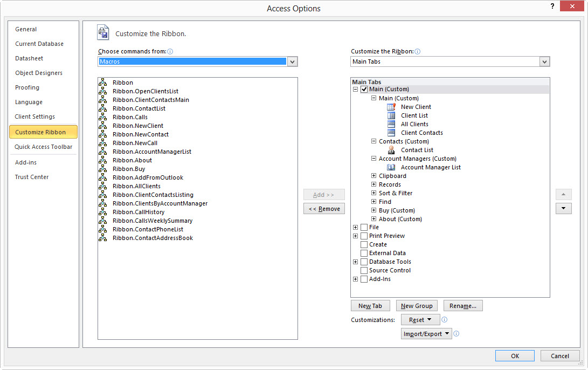Check the Database Tools checkbox
Viewport: 588px width, 370px height.
[x=364, y=262]
